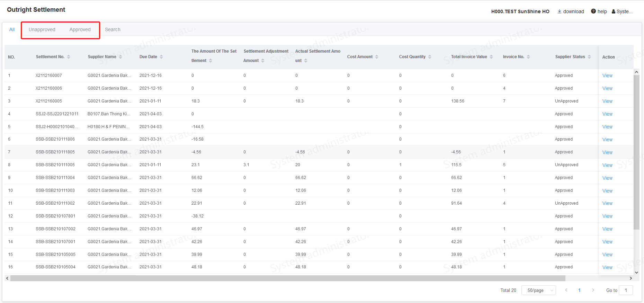The height and width of the screenshot is (303, 644).
Task: View settlement X2112160007 details
Action: click(607, 75)
